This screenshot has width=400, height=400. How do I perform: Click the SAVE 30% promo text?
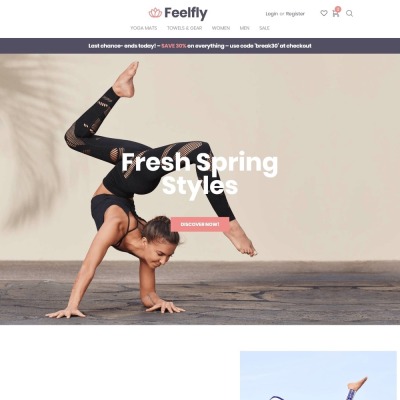click(174, 46)
